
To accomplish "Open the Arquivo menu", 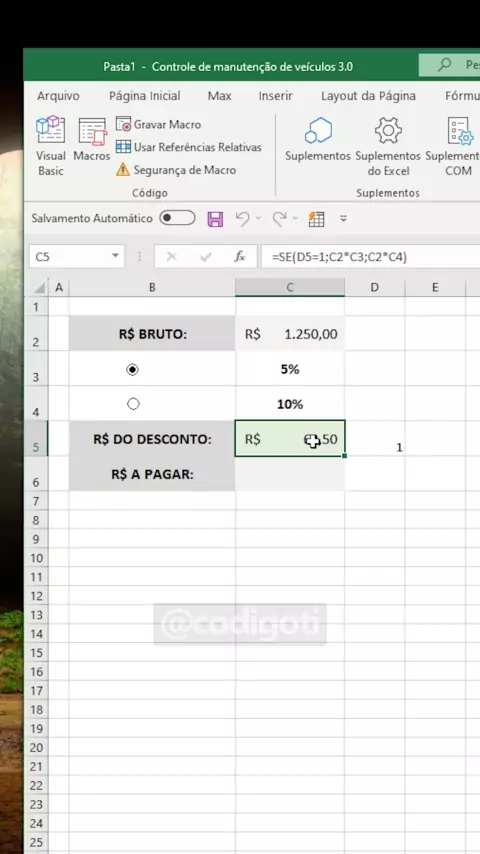I will click(58, 96).
